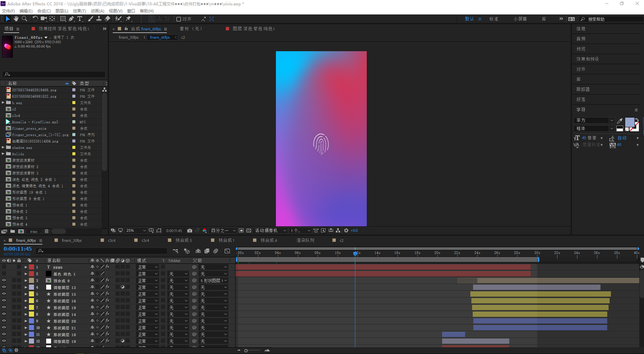Open the 效果(T) menu
644x354 pixels.
click(x=80, y=11)
